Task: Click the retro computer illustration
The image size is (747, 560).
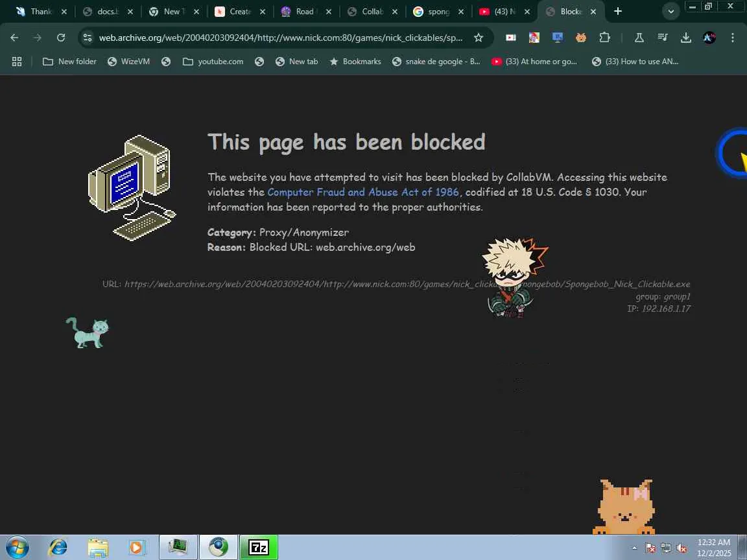Action: pos(132,187)
